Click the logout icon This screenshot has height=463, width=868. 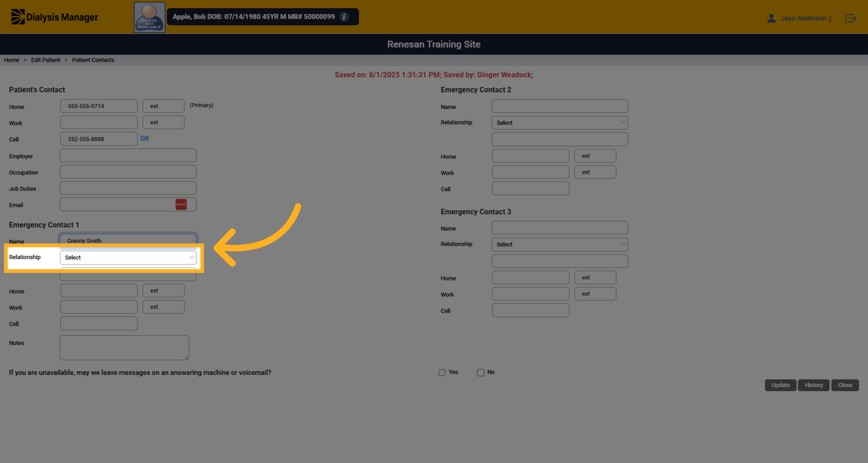point(851,18)
